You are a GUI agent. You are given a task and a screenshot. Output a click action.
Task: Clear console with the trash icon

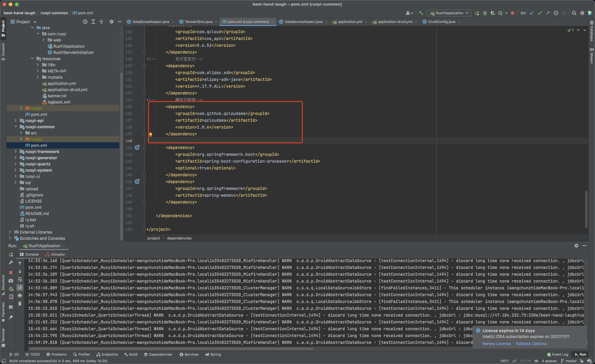click(x=20, y=304)
